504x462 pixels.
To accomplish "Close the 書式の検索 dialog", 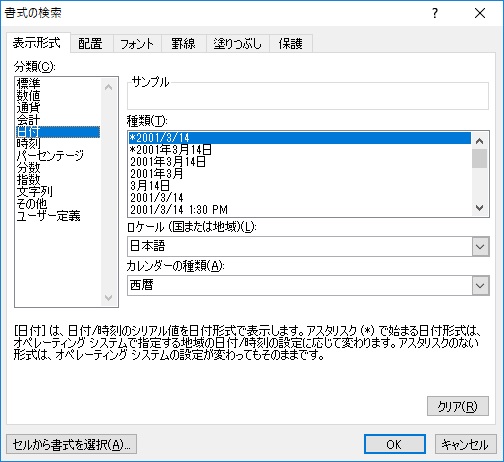I will pos(480,13).
